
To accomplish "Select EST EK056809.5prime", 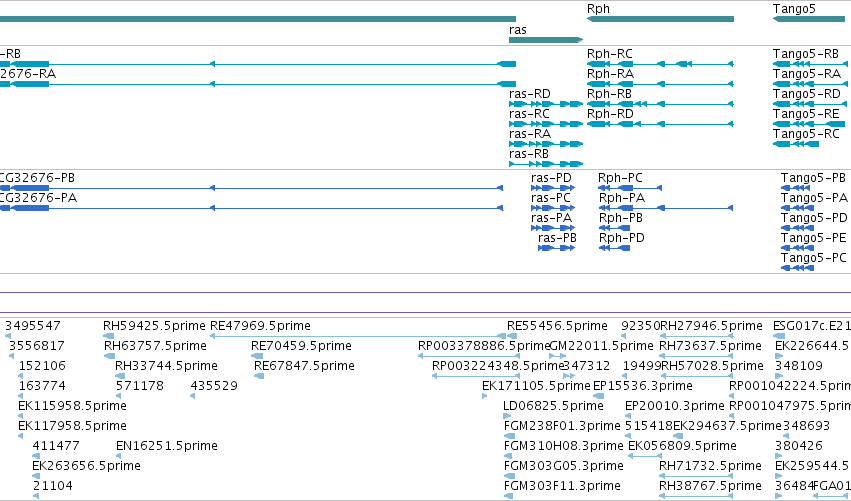I will point(682,447).
